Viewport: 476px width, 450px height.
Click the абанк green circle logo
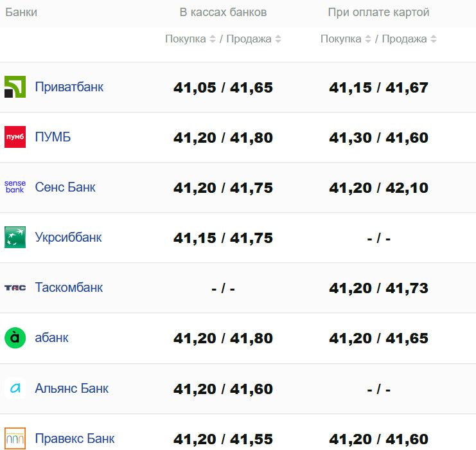click(15, 337)
